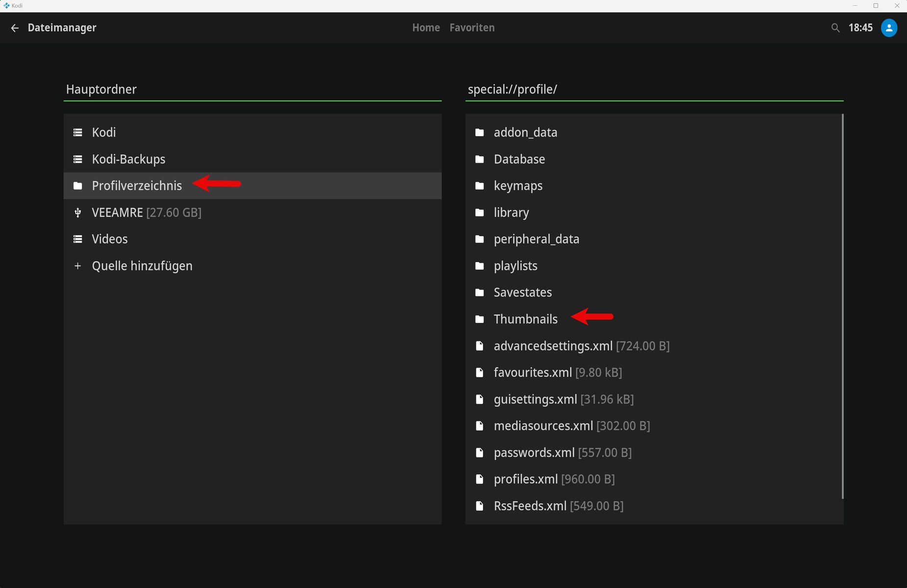Open the Thumbnails folder name
907x588 pixels.
coord(526,319)
